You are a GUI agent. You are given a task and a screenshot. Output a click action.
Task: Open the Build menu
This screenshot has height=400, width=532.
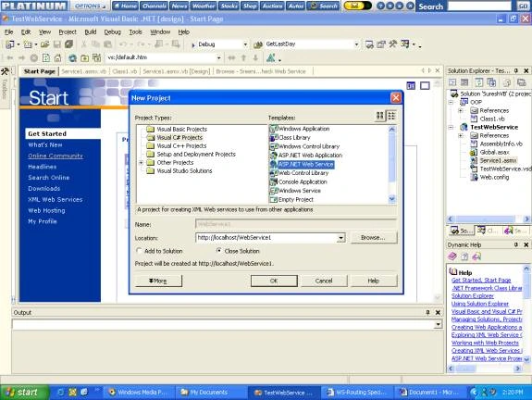coord(91,31)
